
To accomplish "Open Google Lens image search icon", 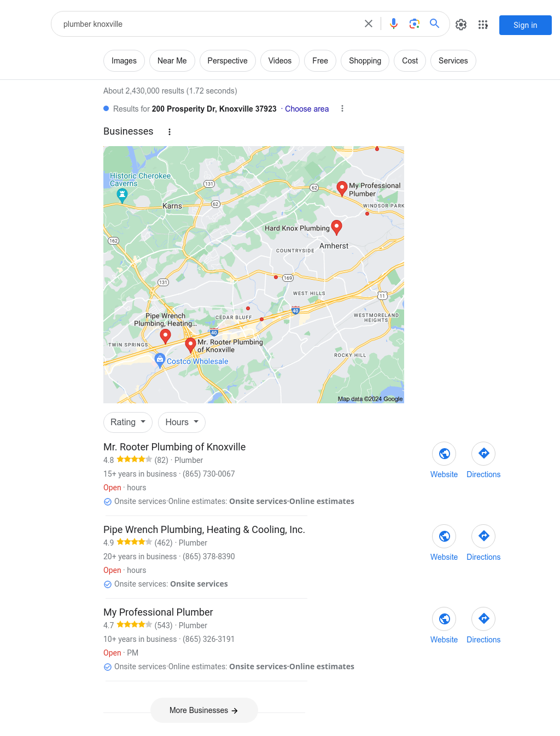I will [415, 24].
